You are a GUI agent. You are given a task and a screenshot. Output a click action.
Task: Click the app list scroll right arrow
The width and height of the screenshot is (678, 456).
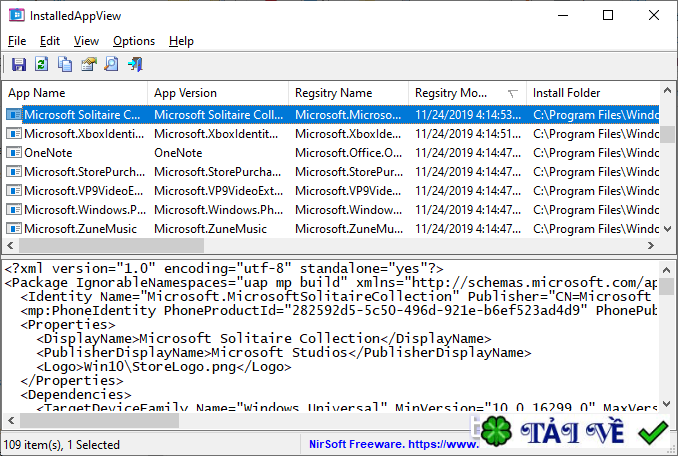coord(651,246)
